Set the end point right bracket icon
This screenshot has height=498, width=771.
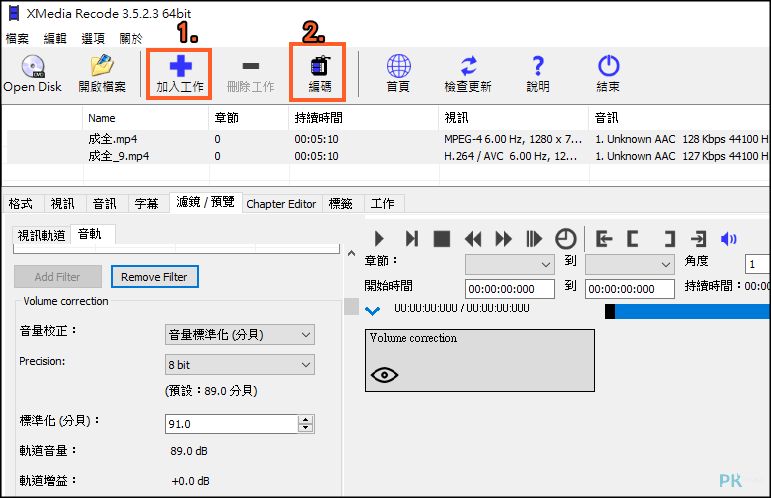coord(669,239)
